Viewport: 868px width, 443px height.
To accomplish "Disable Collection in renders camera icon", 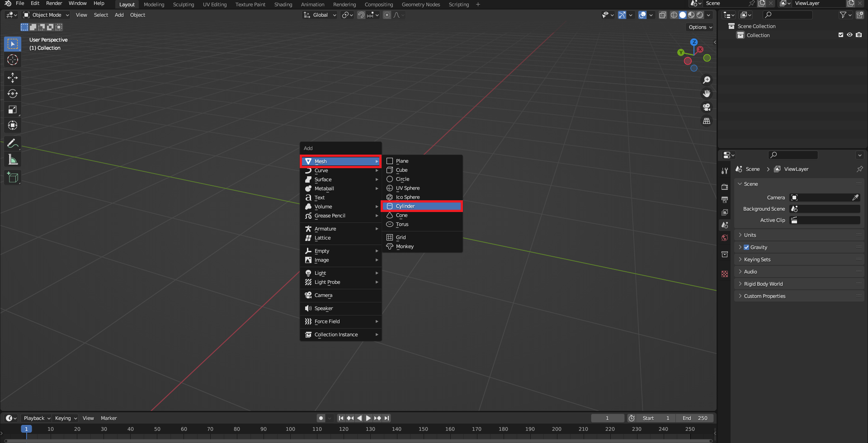I will point(859,35).
